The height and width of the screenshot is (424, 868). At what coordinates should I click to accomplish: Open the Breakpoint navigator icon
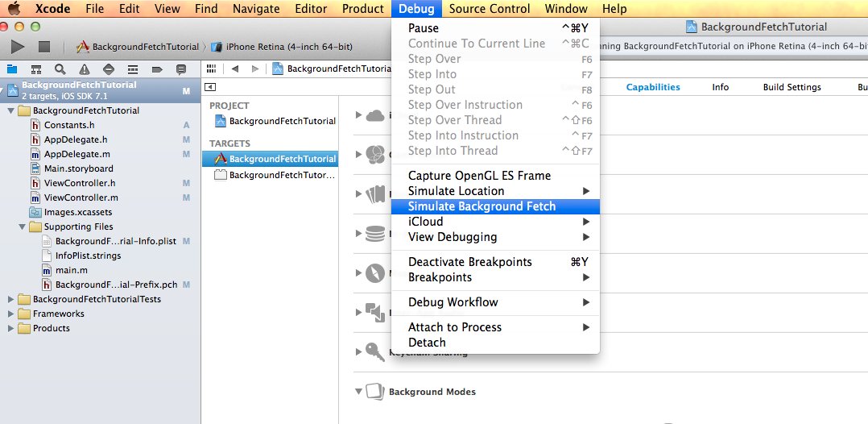(157, 69)
